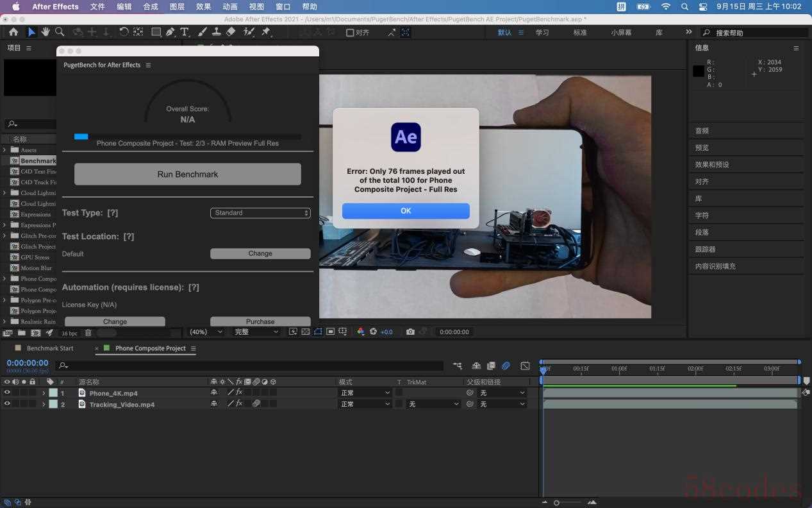Toggle the 对齐 snapping checkbox
This screenshot has height=508, width=812.
pos(350,32)
